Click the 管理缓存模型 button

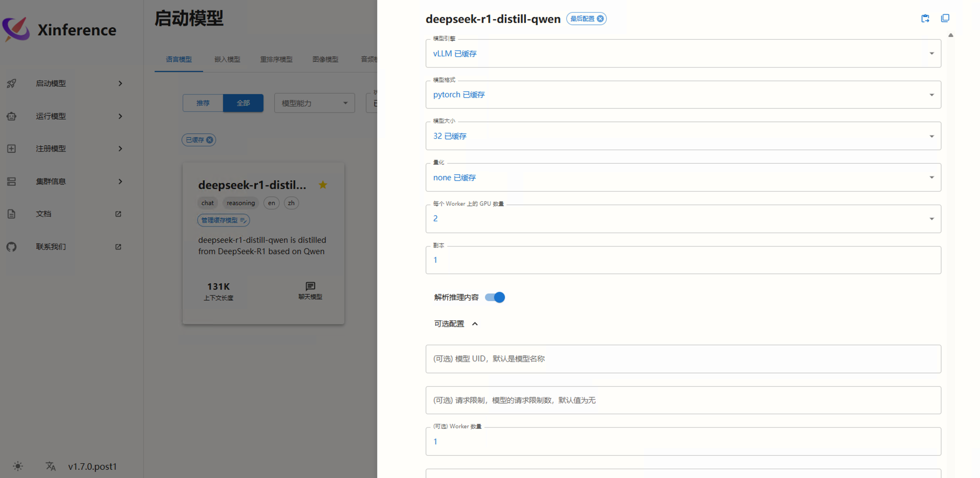pyautogui.click(x=223, y=220)
